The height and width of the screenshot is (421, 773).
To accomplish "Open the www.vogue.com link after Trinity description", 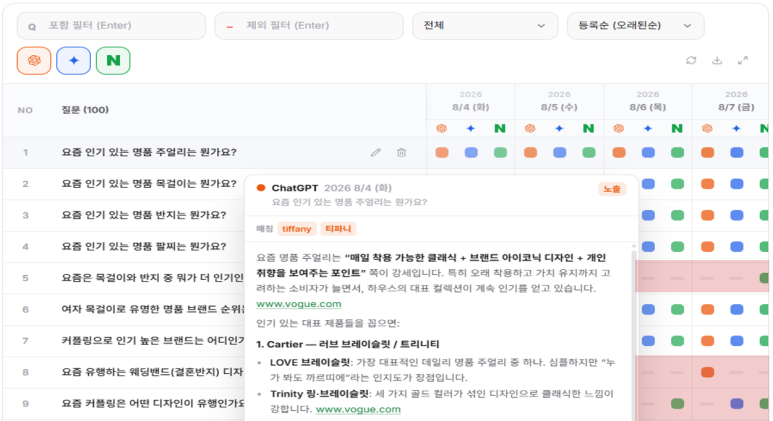I will (x=358, y=409).
